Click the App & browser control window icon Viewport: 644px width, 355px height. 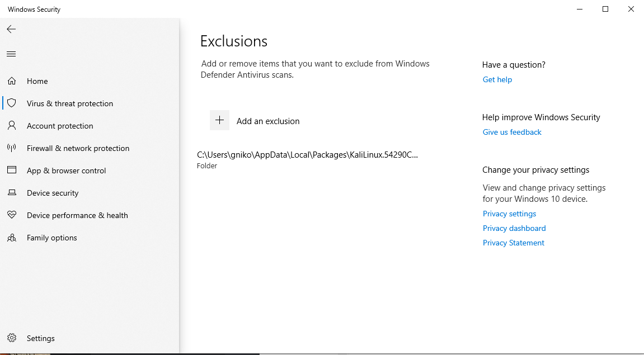(12, 170)
